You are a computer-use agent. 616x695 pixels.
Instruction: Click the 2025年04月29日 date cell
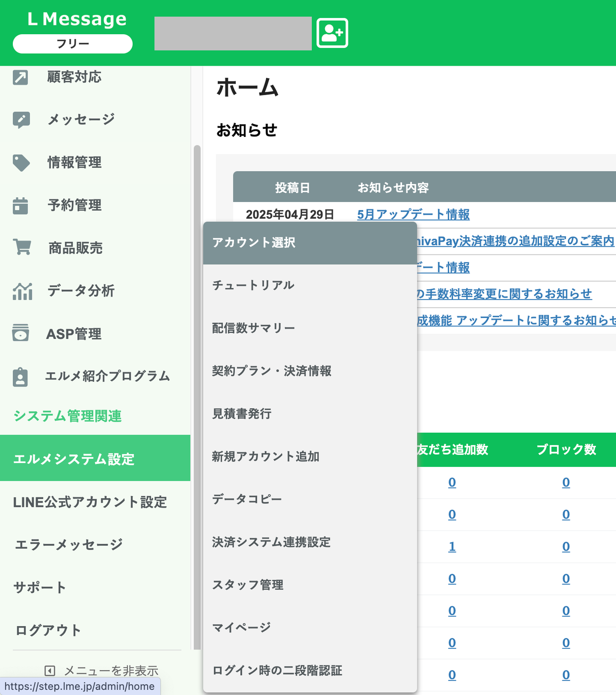tap(290, 214)
